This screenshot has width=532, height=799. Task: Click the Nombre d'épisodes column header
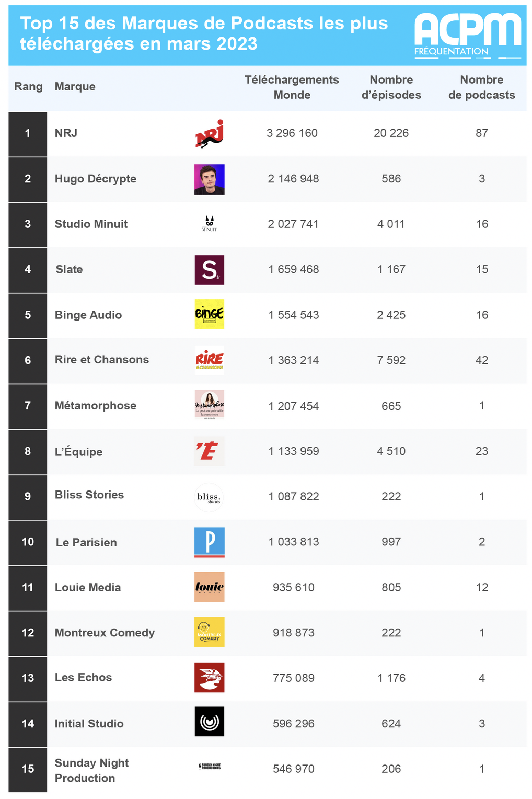(x=391, y=87)
